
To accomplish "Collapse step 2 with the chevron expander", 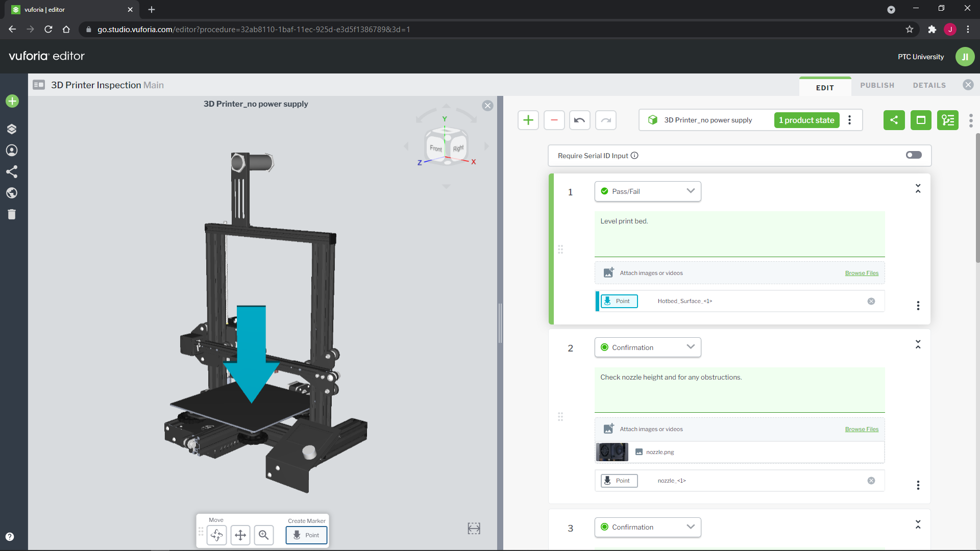I will [x=918, y=345].
